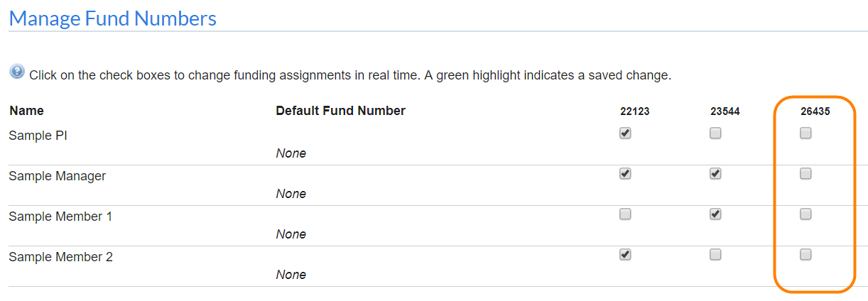Check fund 26435 for Sample PI
The width and height of the screenshot is (868, 301).
click(x=805, y=133)
